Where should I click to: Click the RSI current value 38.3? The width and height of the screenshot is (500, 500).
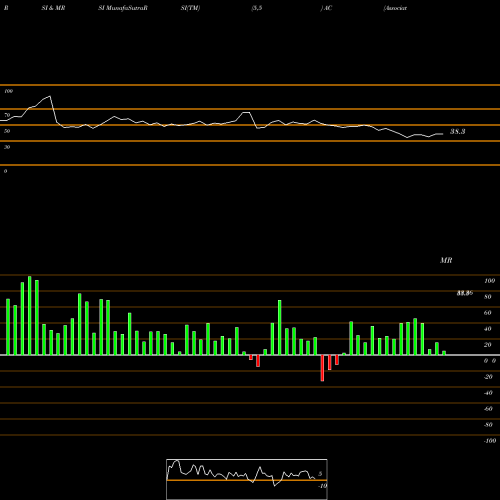(457, 132)
